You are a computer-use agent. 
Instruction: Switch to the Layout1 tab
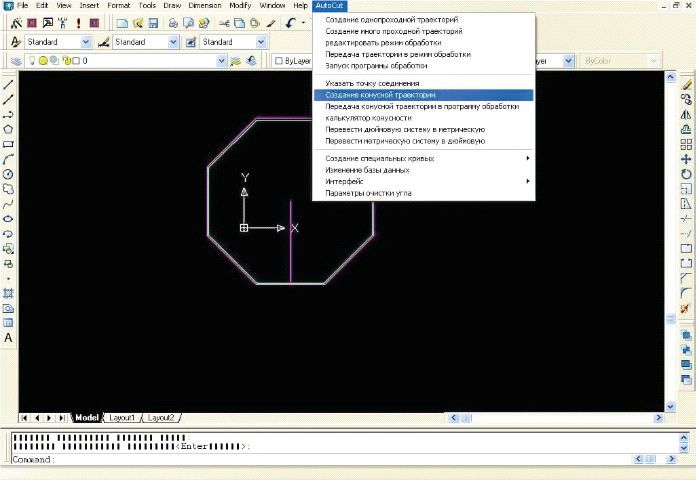[121, 417]
